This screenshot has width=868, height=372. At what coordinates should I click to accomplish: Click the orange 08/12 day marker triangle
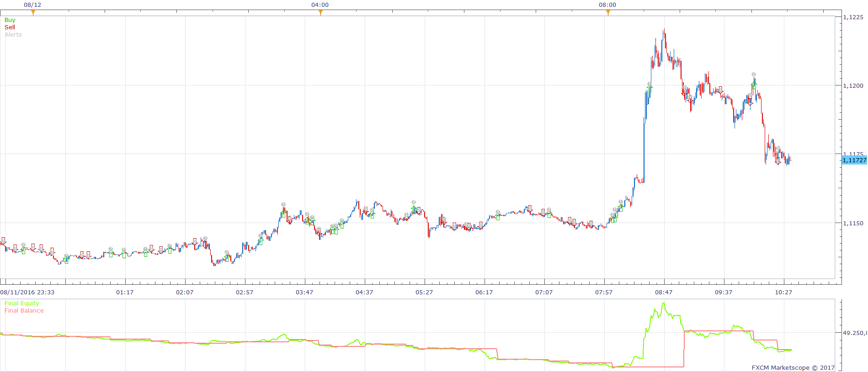tap(33, 13)
